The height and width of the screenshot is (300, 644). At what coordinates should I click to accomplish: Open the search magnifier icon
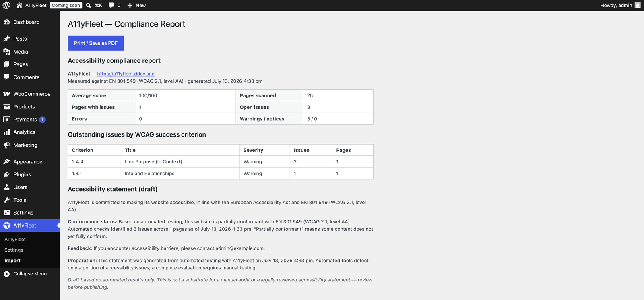click(89, 5)
